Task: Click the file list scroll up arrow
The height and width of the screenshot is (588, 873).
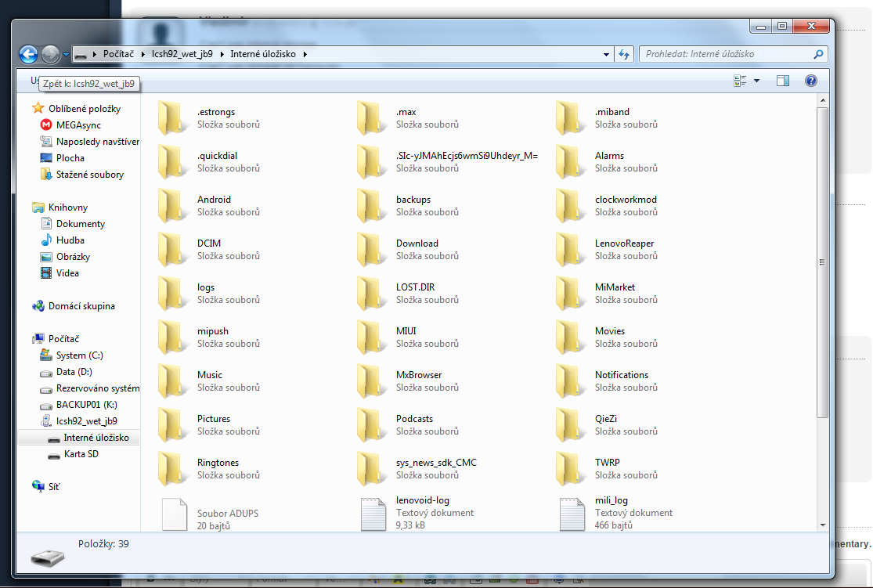Action: click(x=822, y=100)
